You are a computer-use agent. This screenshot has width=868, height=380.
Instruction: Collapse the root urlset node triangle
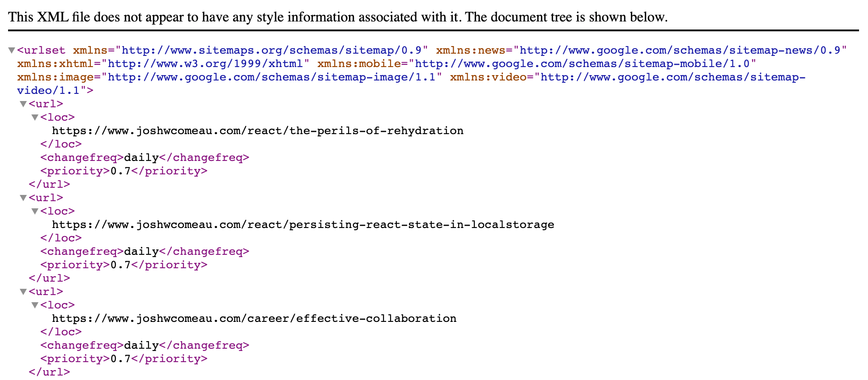(x=12, y=51)
